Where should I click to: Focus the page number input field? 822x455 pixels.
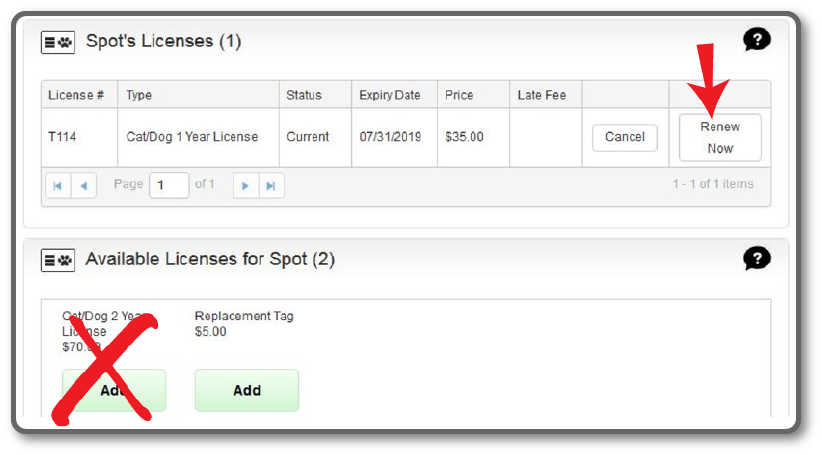pyautogui.click(x=169, y=185)
